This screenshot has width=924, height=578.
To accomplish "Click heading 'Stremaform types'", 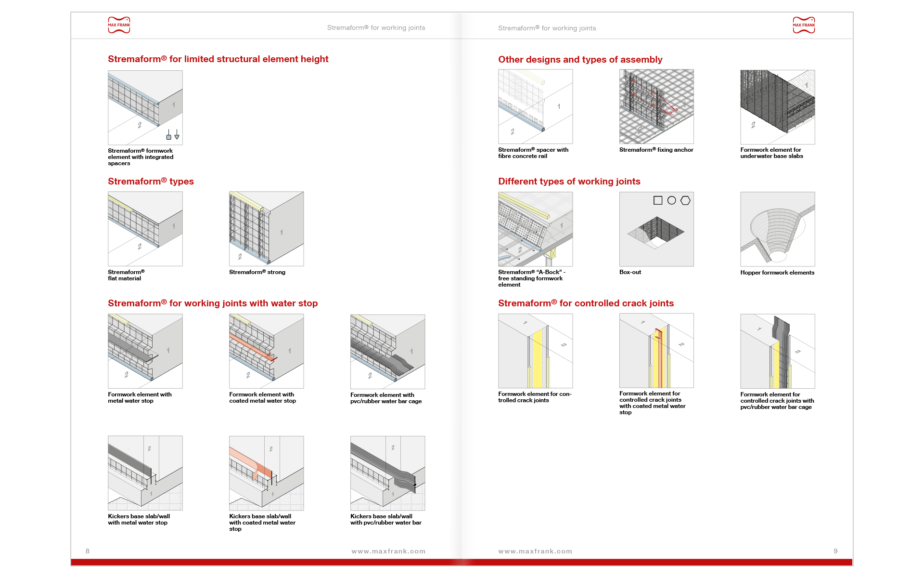I will click(151, 181).
